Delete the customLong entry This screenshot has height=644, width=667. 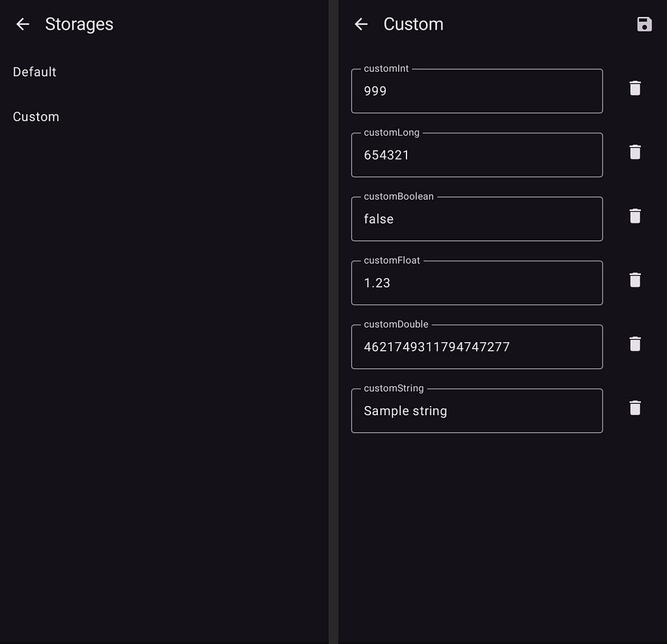pyautogui.click(x=634, y=152)
